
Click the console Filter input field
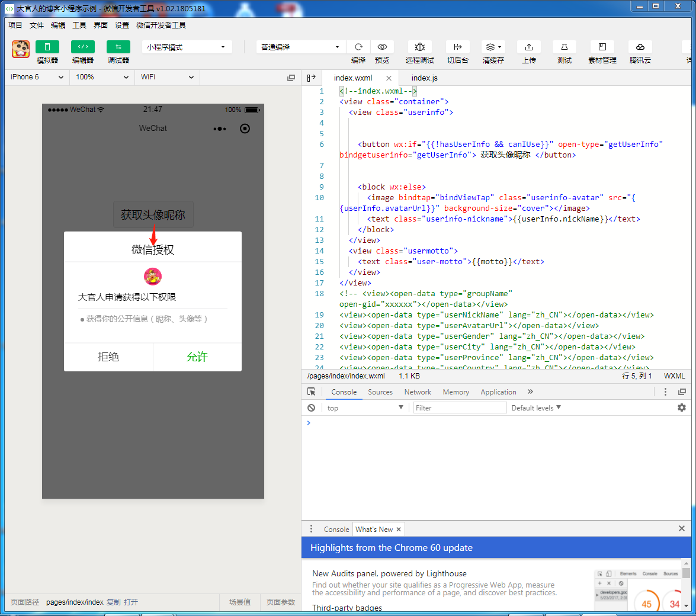[460, 408]
